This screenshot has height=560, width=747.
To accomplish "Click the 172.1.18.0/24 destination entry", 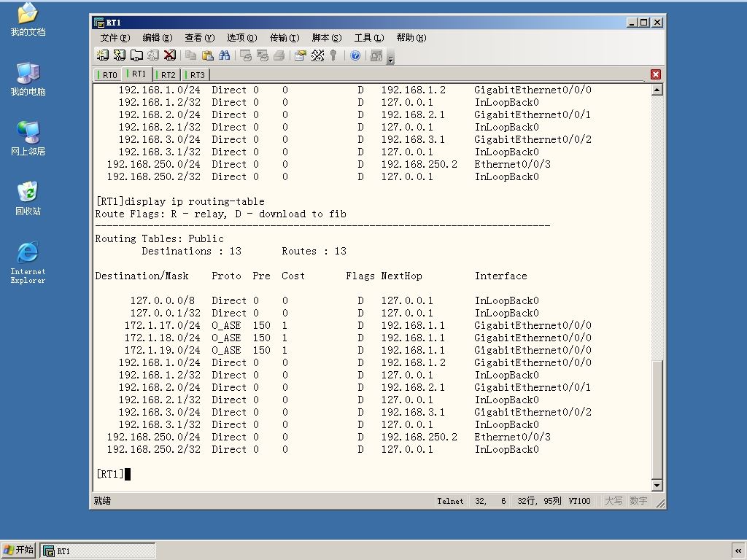I will point(163,338).
